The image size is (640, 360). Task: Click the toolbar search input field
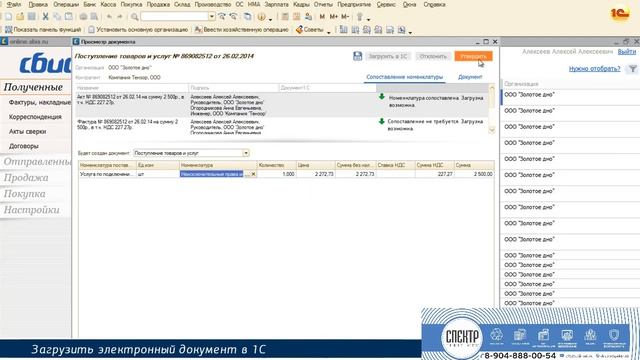pos(174,17)
